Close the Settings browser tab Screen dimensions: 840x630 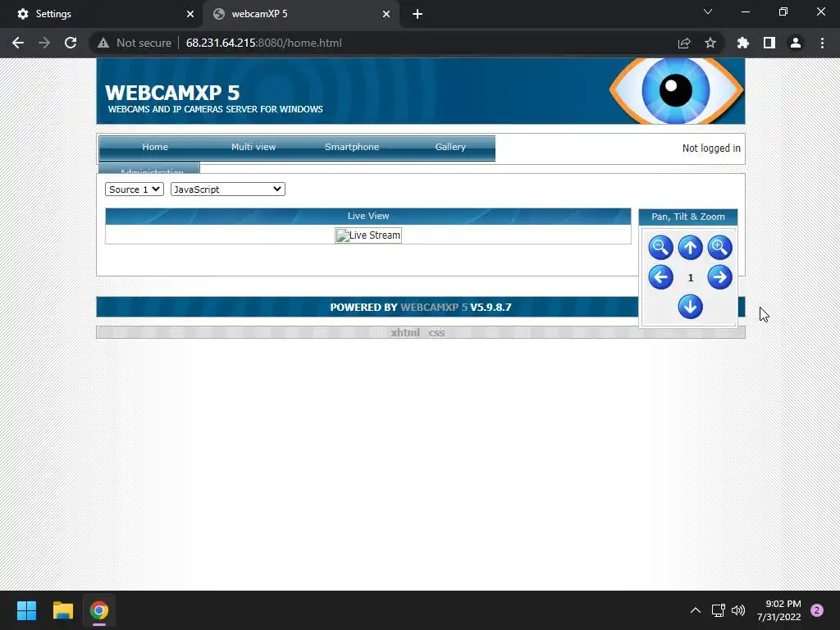point(190,14)
